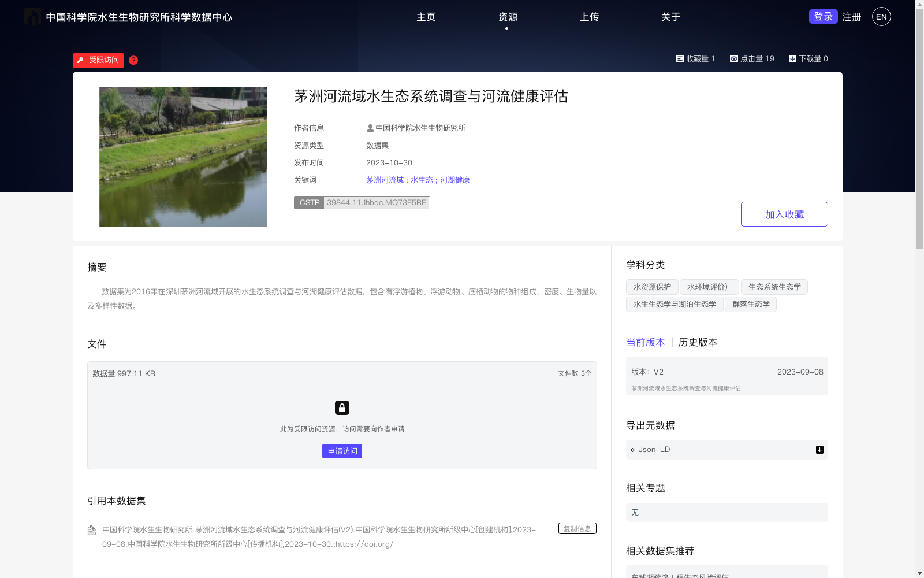Click the river dataset thumbnail image

coord(183,157)
